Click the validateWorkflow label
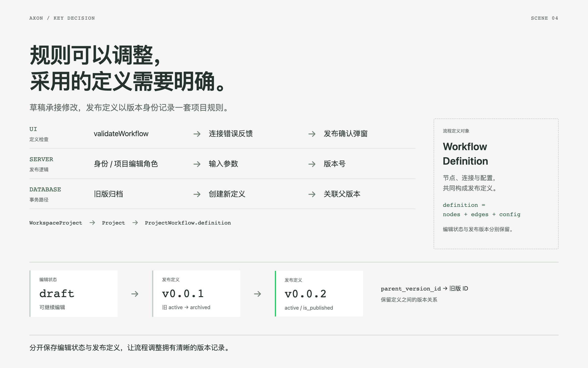The height and width of the screenshot is (368, 588). click(x=121, y=134)
